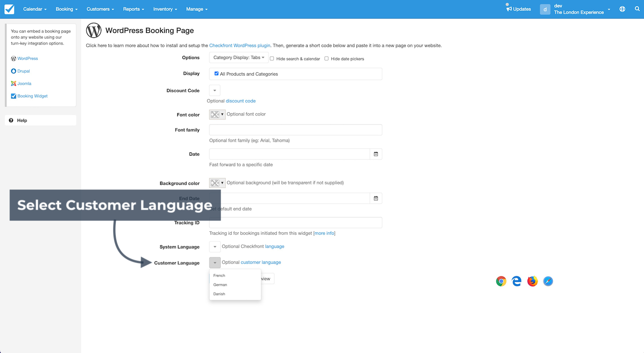Click the Booking Widget checkmark icon
Image resolution: width=644 pixels, height=353 pixels.
pos(14,96)
